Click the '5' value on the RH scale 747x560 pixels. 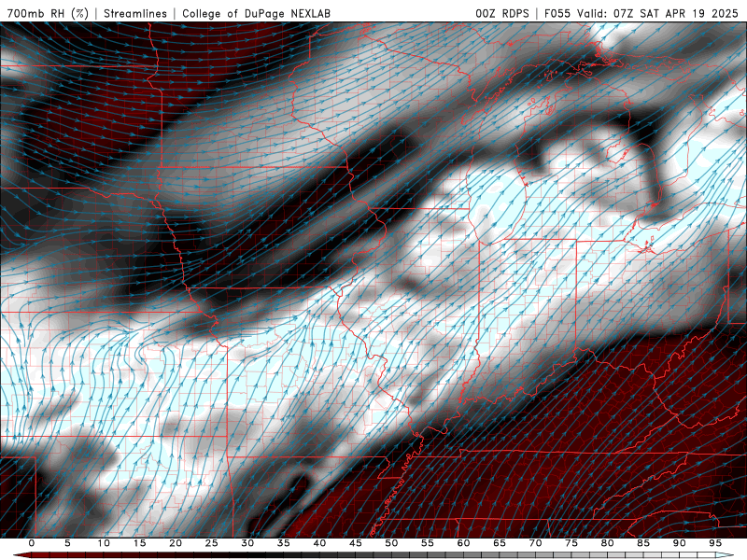point(67,543)
